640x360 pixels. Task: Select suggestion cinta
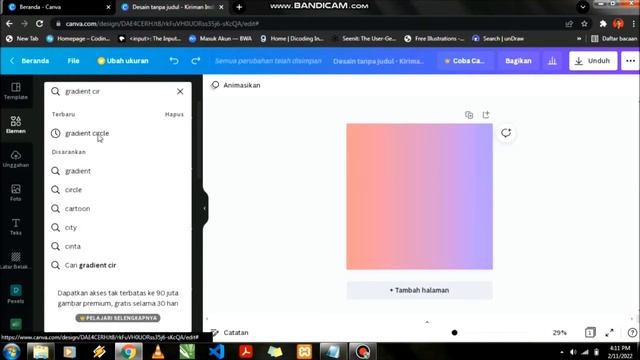(118, 246)
